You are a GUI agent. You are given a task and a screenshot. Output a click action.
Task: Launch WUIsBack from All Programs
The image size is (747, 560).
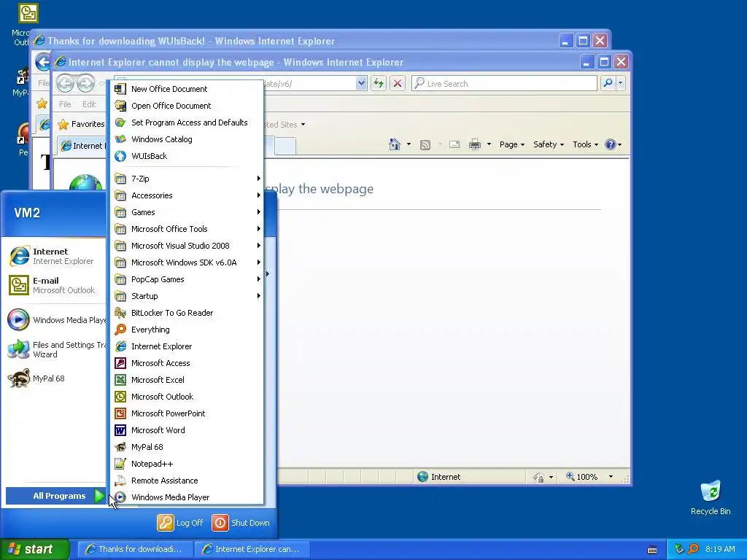click(x=186, y=156)
